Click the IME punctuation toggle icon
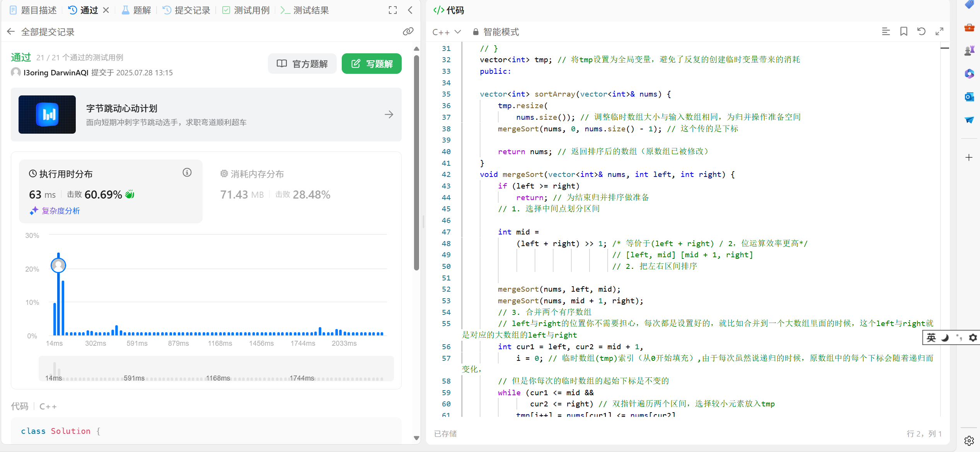The width and height of the screenshot is (980, 452). click(959, 338)
